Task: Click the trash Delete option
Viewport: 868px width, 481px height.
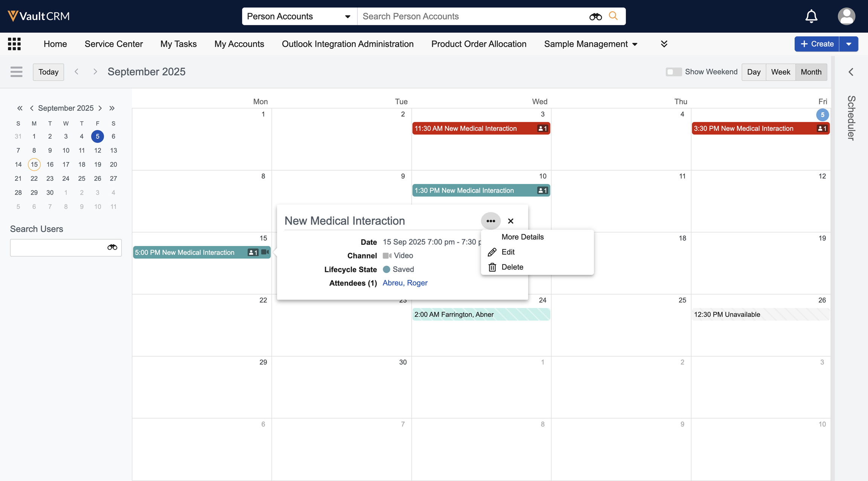Action: (512, 267)
